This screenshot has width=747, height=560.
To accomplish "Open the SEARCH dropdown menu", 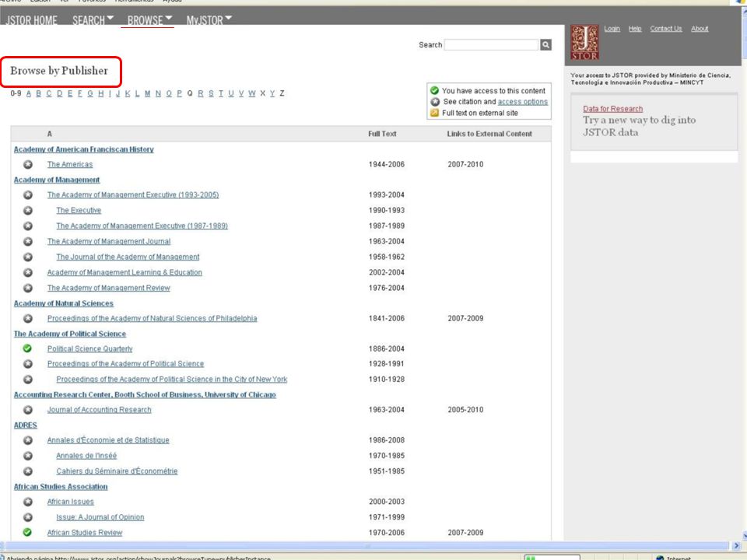I will (93, 20).
